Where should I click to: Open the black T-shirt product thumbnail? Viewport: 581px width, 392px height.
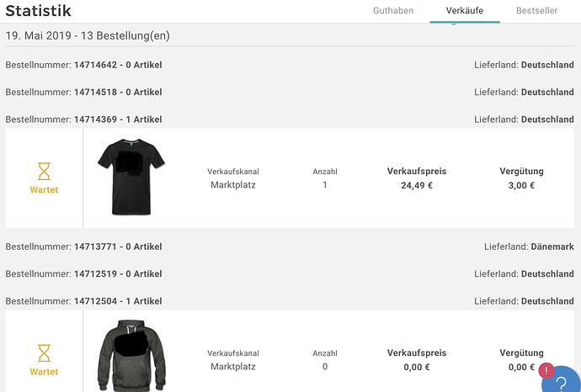pyautogui.click(x=131, y=177)
